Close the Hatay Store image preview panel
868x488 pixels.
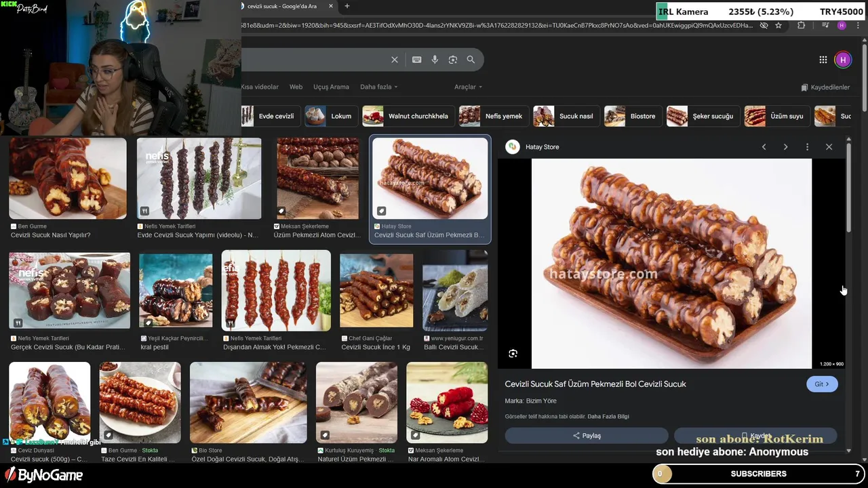coord(829,147)
